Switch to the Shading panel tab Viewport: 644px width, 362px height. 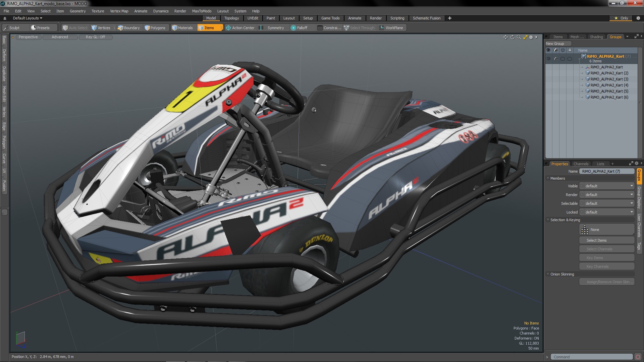(x=596, y=37)
